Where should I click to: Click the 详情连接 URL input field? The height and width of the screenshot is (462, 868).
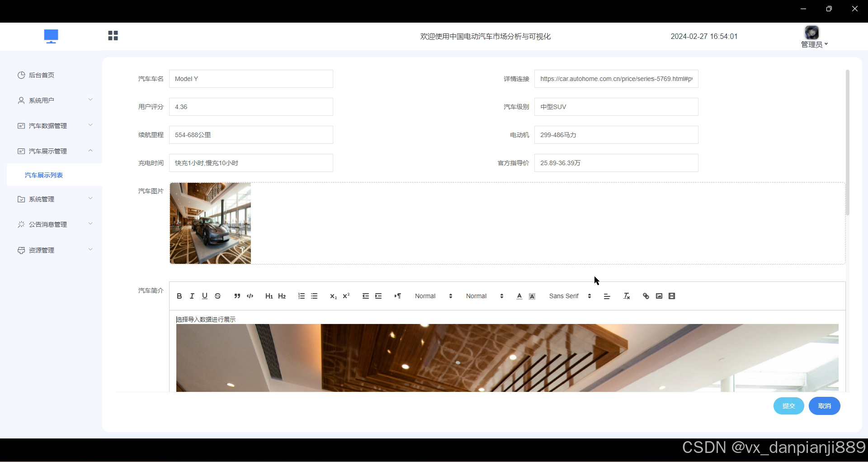pyautogui.click(x=616, y=79)
